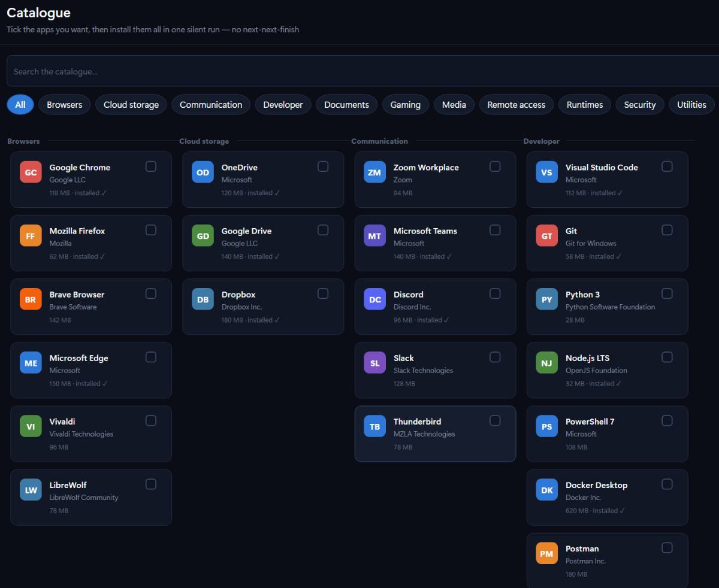Click the Brave Browser BR icon
The image size is (719, 588).
pos(31,299)
